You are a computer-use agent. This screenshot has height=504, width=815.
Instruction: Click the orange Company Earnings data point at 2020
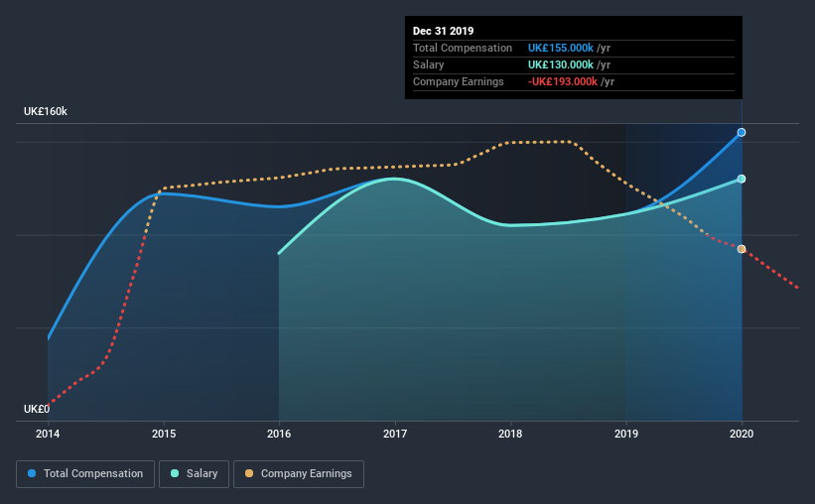[742, 249]
